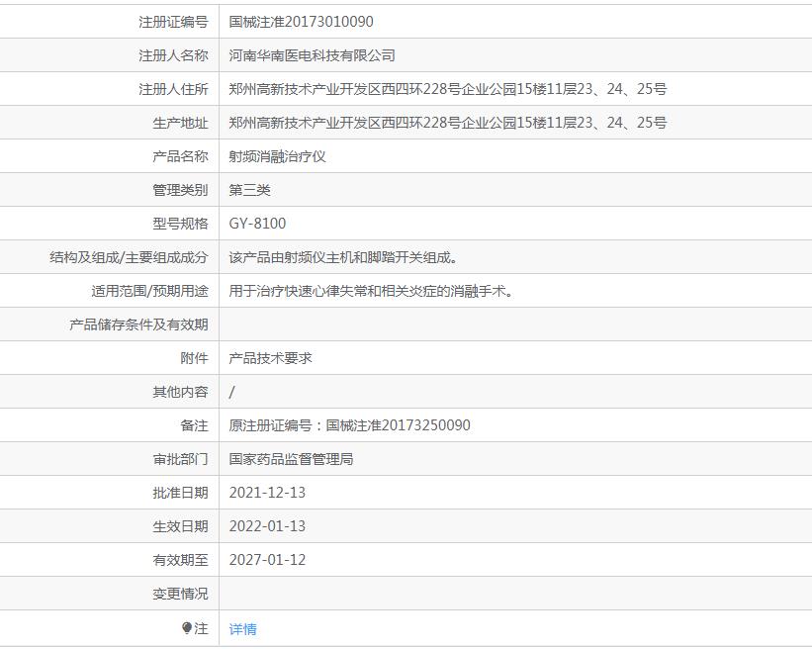
Task: Click the 适用范围/预期用途 label
Action: 149,291
